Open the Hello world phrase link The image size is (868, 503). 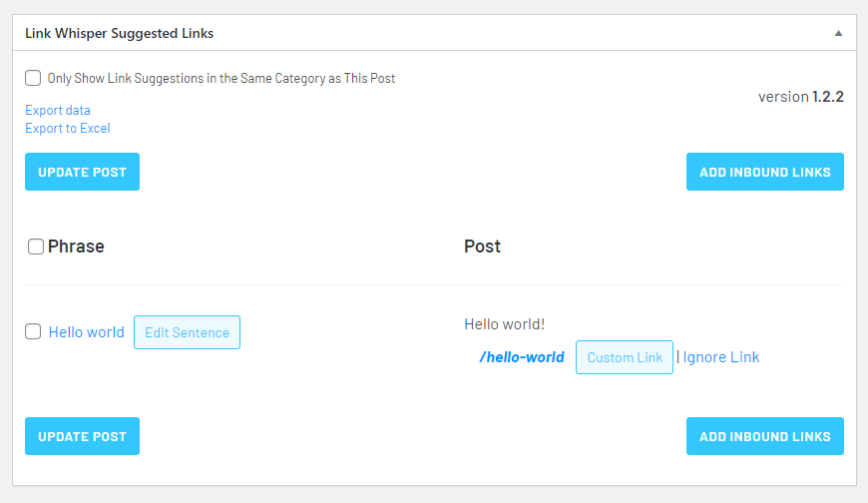[87, 331]
